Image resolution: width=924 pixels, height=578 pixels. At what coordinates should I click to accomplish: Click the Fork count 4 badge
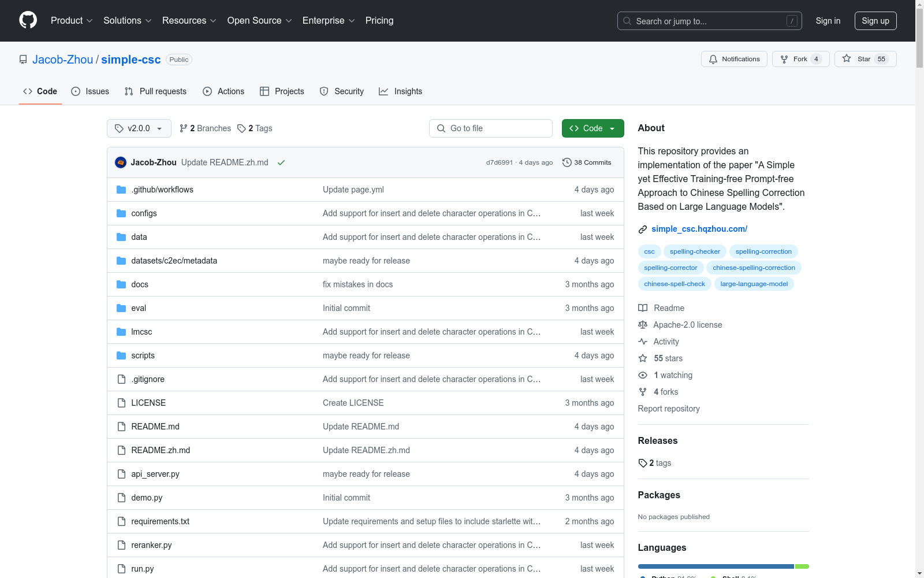tap(816, 59)
